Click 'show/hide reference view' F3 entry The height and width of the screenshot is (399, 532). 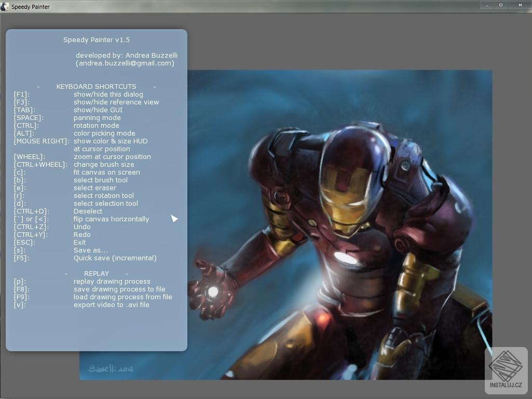117,102
